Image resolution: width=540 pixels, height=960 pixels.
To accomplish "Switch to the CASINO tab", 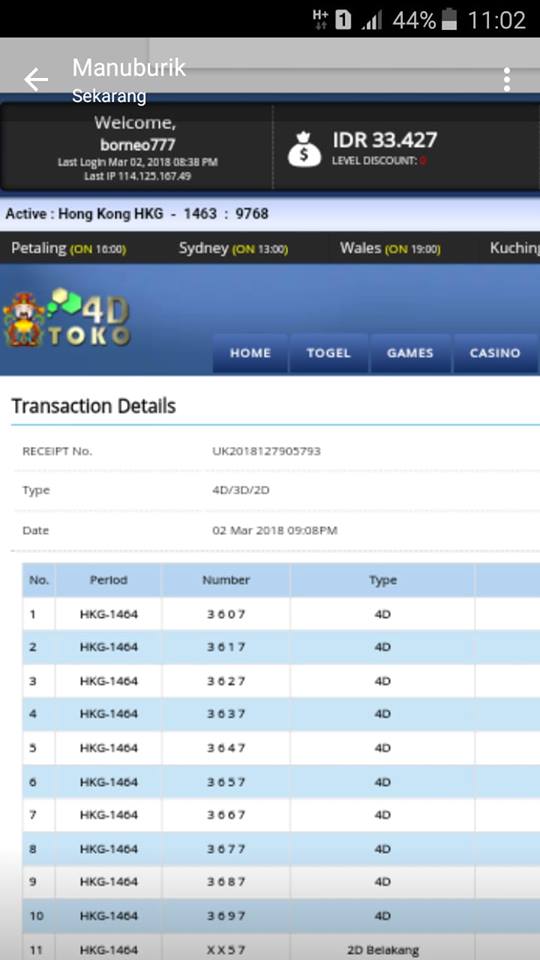I will click(x=495, y=353).
